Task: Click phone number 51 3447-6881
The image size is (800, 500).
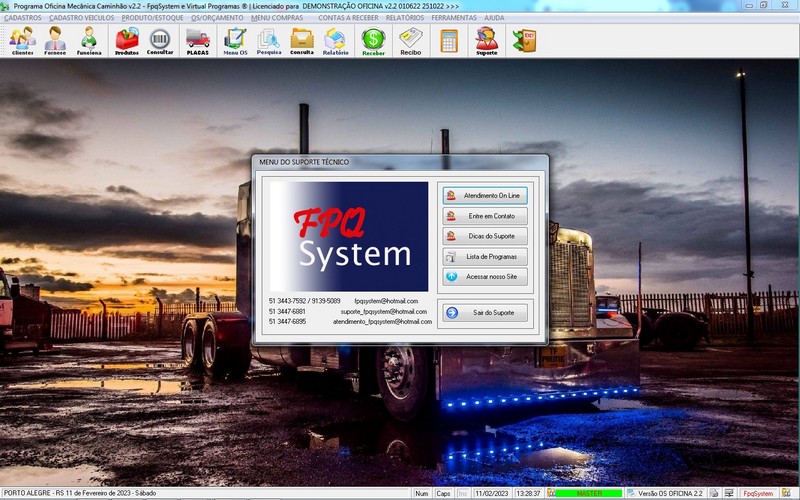Action: point(287,311)
